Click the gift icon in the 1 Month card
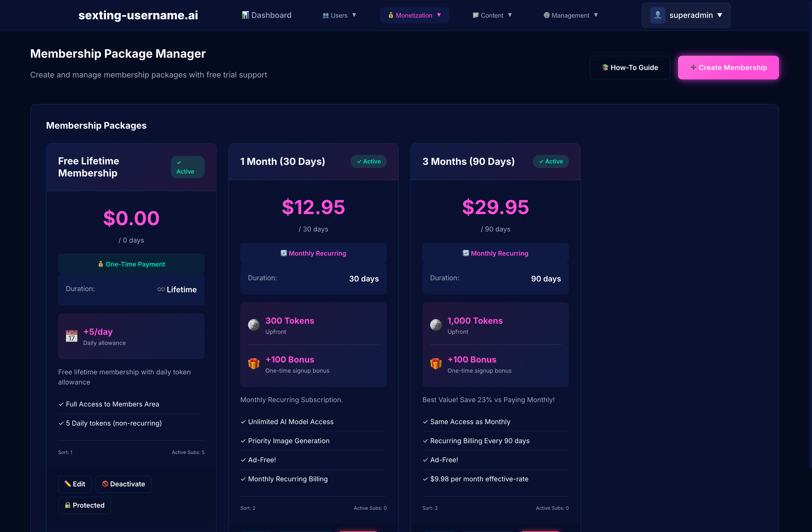The width and height of the screenshot is (812, 532). pos(254,364)
